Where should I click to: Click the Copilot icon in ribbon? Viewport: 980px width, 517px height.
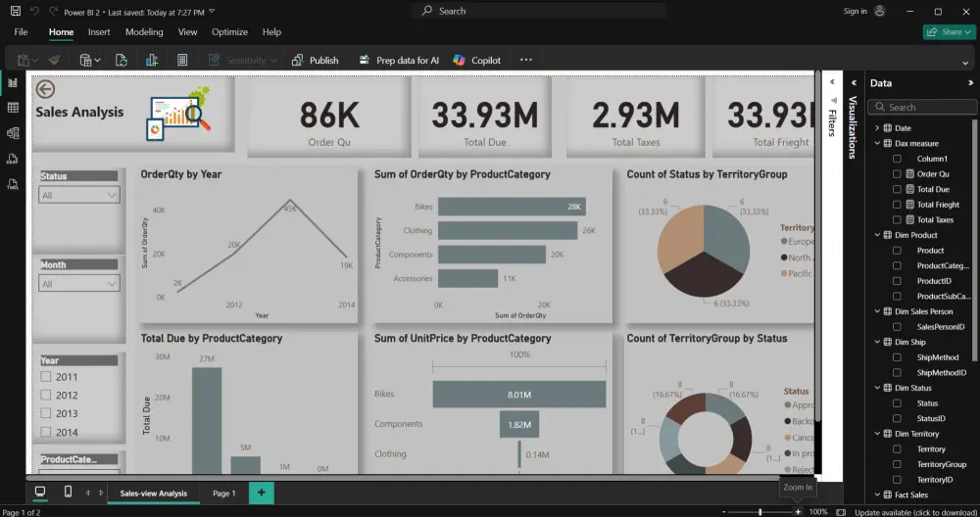coord(460,60)
